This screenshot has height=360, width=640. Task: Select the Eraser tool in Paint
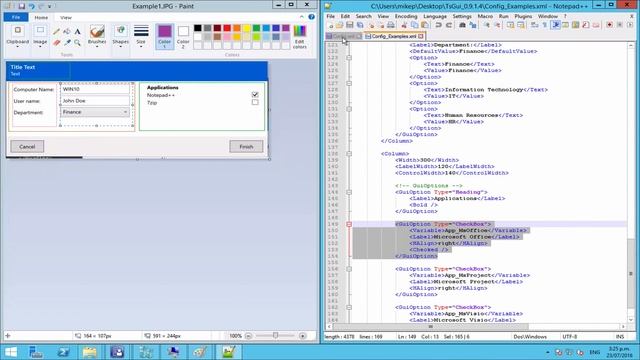(56, 42)
